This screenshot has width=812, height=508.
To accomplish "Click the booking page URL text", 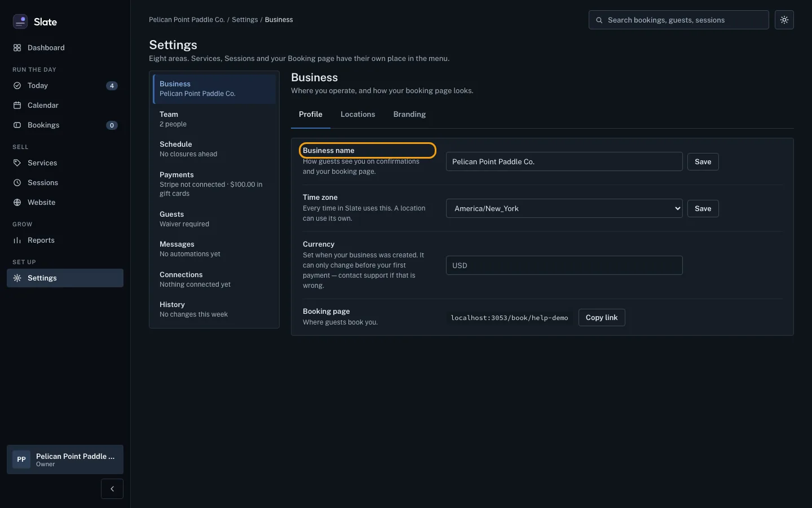I will (x=510, y=318).
